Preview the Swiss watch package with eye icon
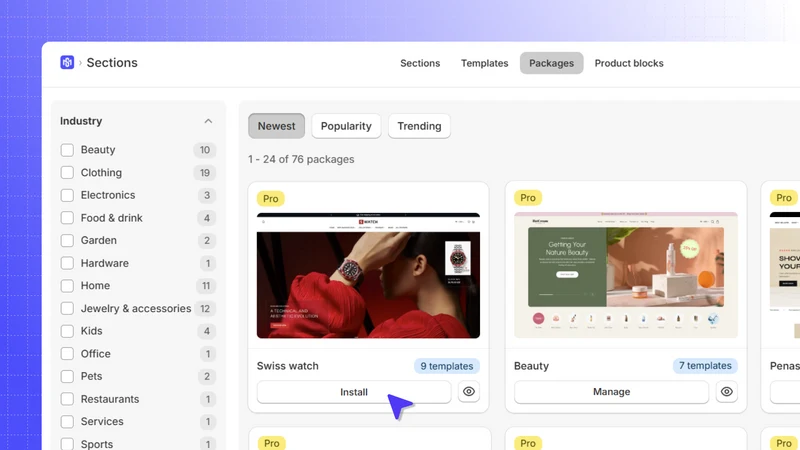 (x=468, y=392)
